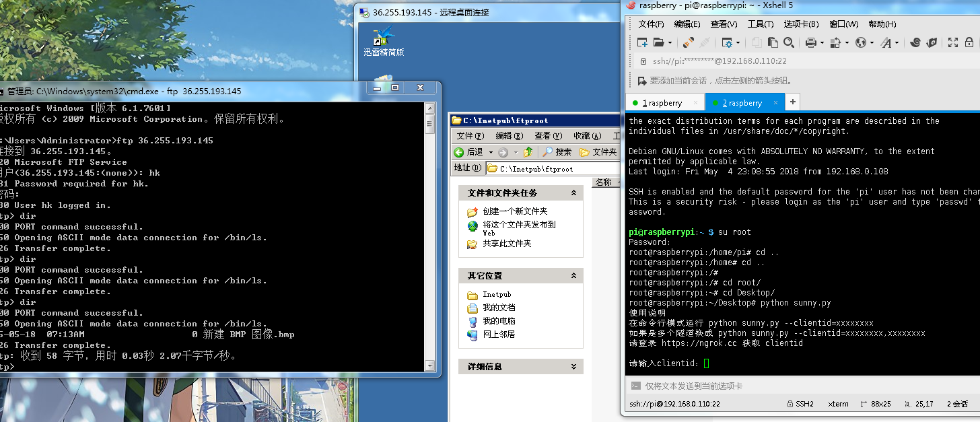The width and height of the screenshot is (980, 422).
Task: Click the Connect plug icon in Xshell toolbar
Action: point(689,42)
